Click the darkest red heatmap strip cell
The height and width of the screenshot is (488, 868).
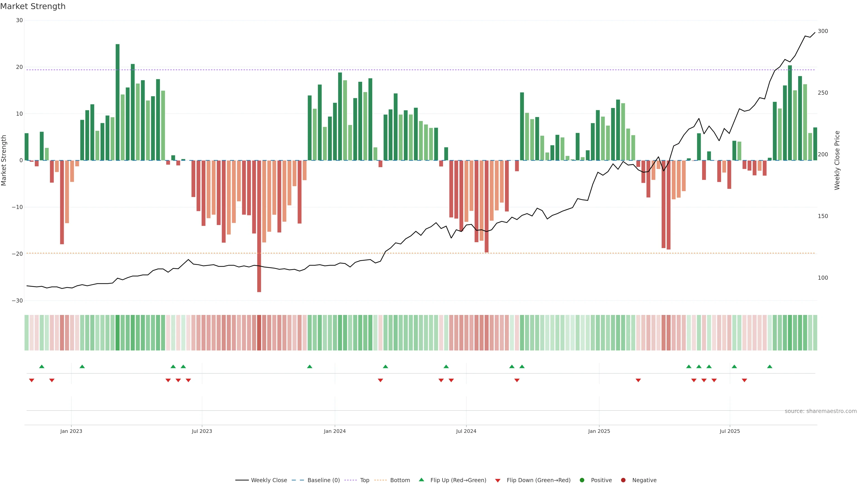click(x=259, y=333)
